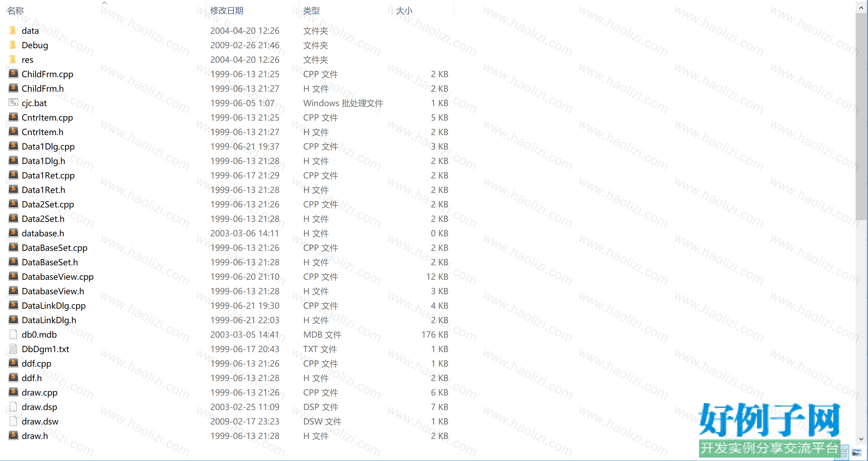Image resolution: width=868 pixels, height=461 pixels.
Task: Click the 6 KB size cell
Action: (x=440, y=392)
